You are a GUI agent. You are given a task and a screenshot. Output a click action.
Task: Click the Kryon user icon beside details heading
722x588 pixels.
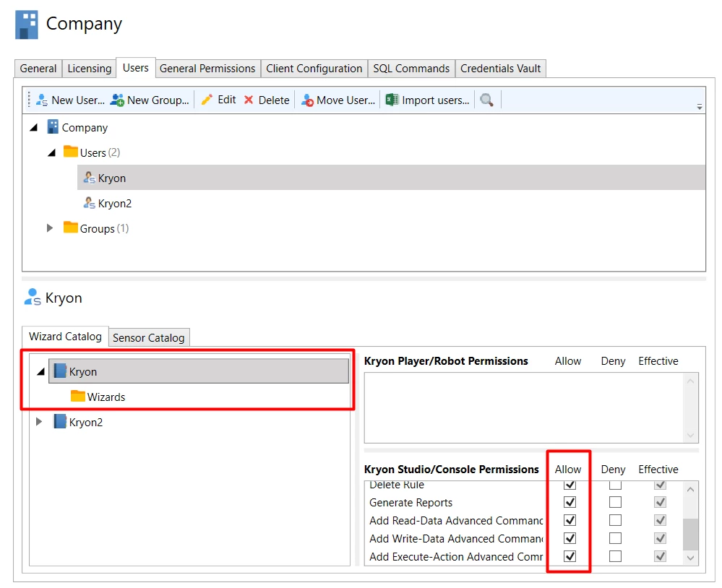33,297
